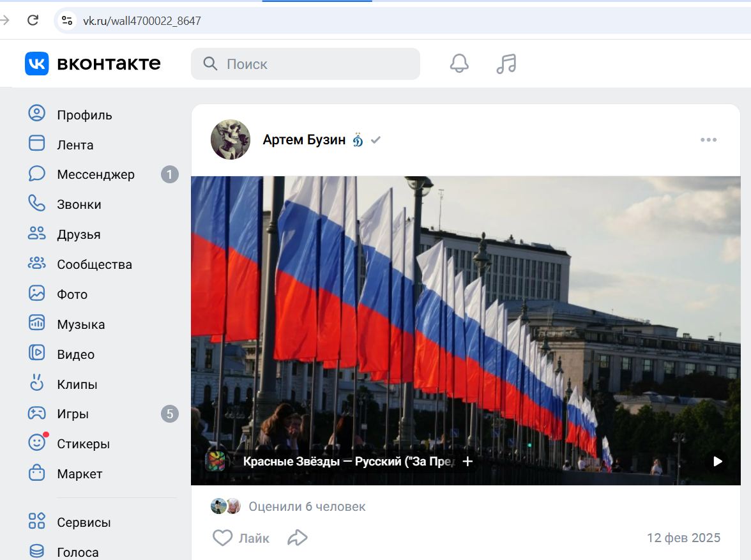Open Сообщества menu item

tap(95, 264)
